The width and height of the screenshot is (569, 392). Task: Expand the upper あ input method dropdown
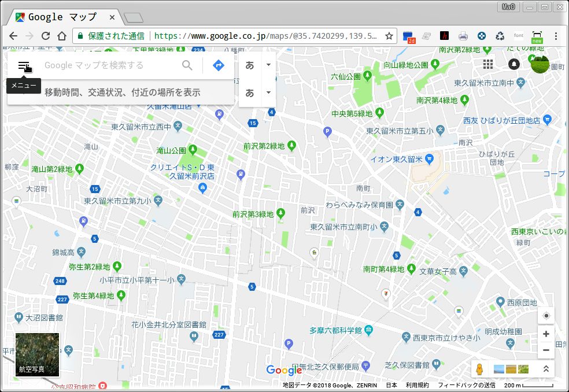click(x=268, y=65)
